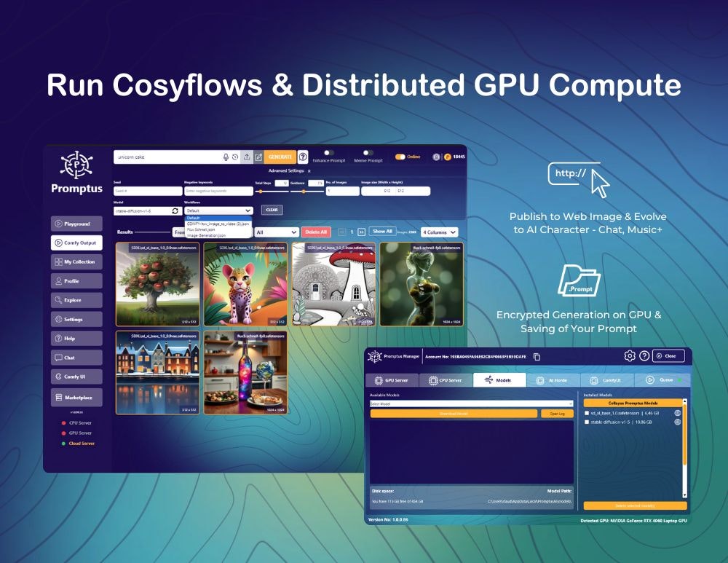Switch to the AI Horde tab
The height and width of the screenshot is (563, 728).
pyautogui.click(x=553, y=380)
